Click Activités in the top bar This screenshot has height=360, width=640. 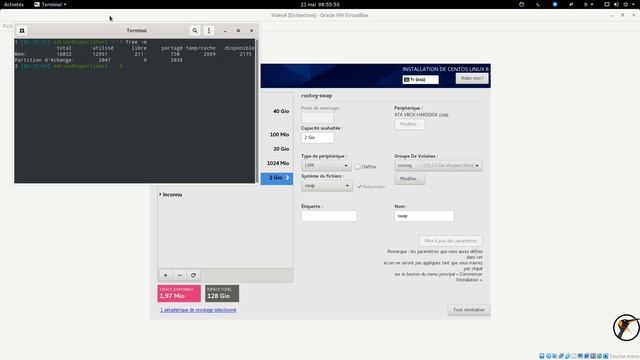tap(13, 4)
